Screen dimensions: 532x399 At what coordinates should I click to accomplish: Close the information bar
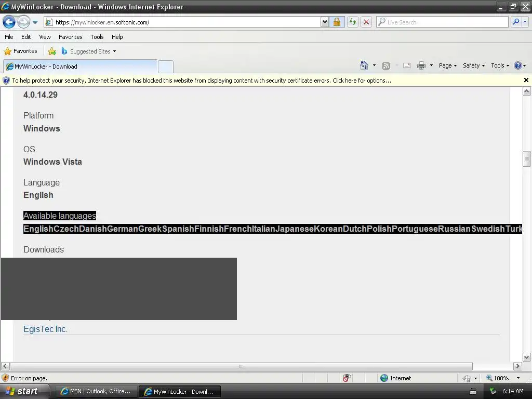[x=526, y=80]
